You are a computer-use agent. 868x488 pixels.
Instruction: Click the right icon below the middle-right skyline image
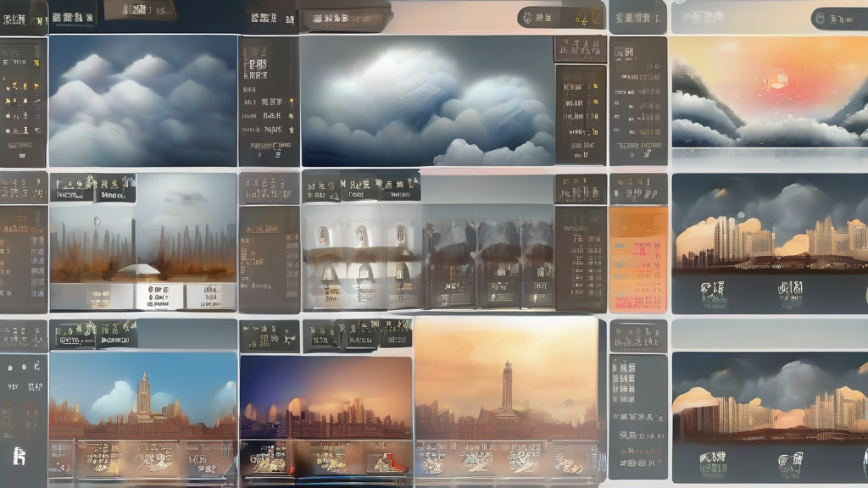tap(791, 293)
